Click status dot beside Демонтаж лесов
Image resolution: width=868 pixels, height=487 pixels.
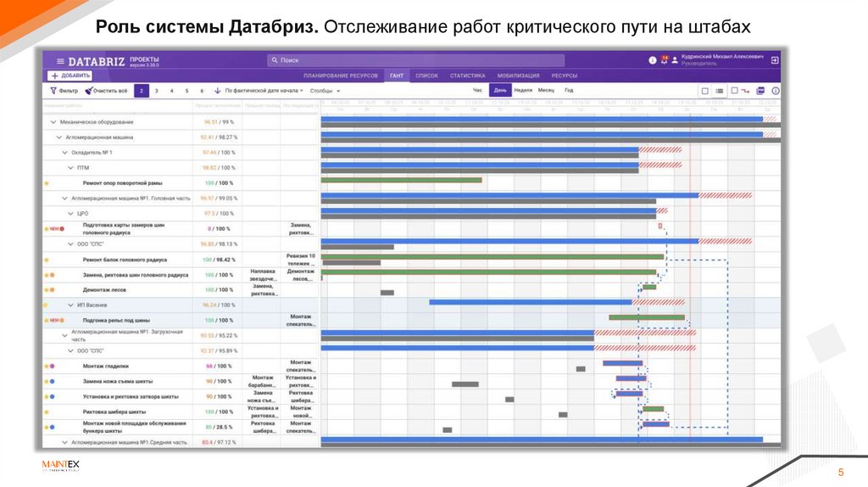coord(53,290)
